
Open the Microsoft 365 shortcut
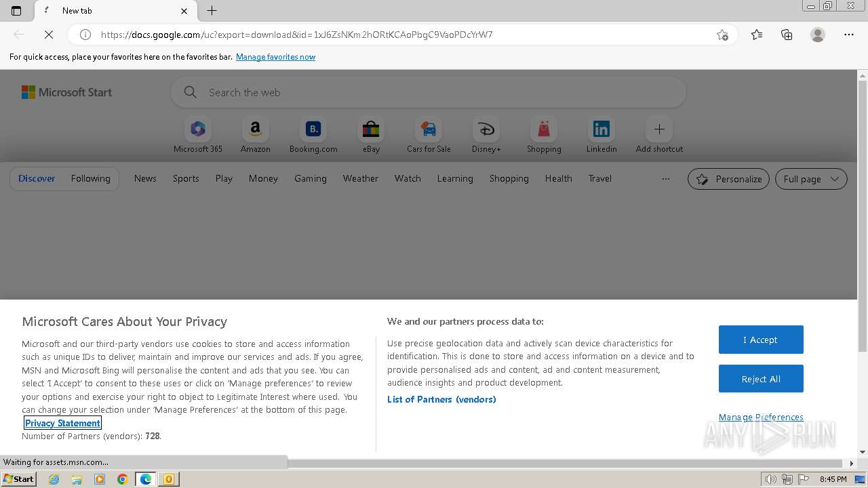[x=198, y=136]
